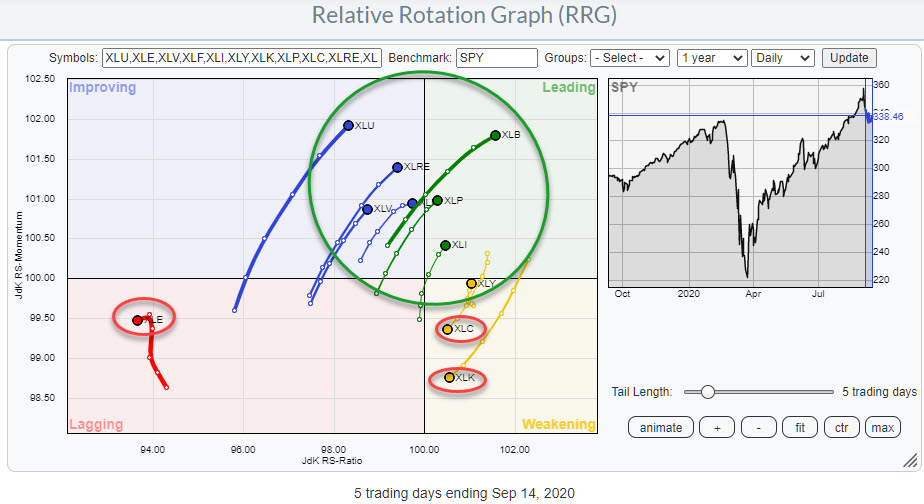Click the fit button

pos(801,427)
